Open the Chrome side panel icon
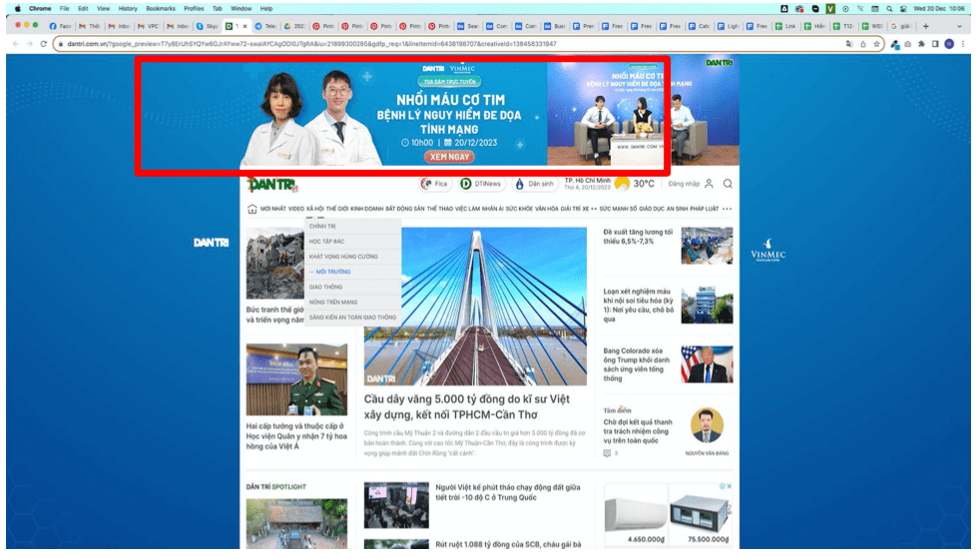 pyautogui.click(x=936, y=44)
